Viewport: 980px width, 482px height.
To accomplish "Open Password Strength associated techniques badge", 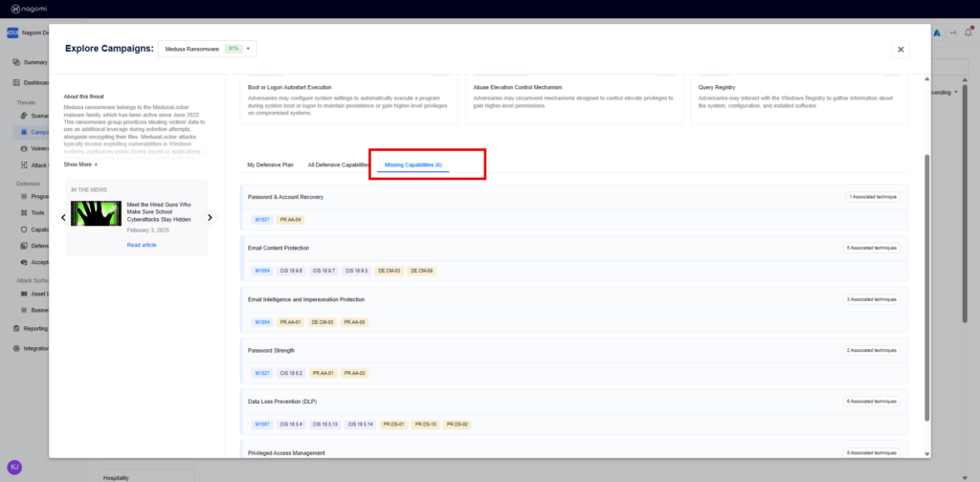I will click(871, 350).
